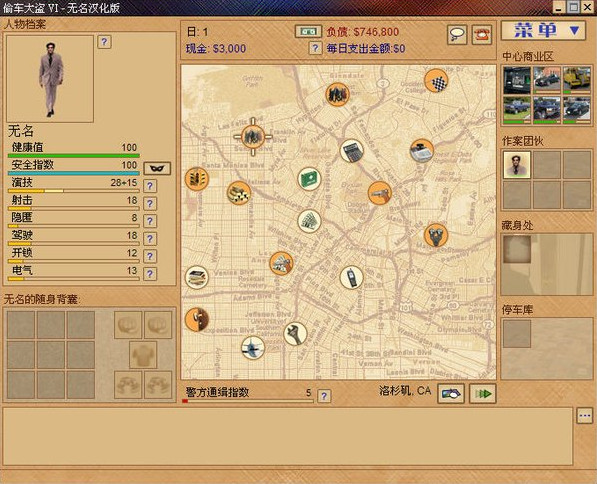Viewport: 597px width, 484px height.
Task: Toggle the cash money icon by debt
Action: coord(308,32)
